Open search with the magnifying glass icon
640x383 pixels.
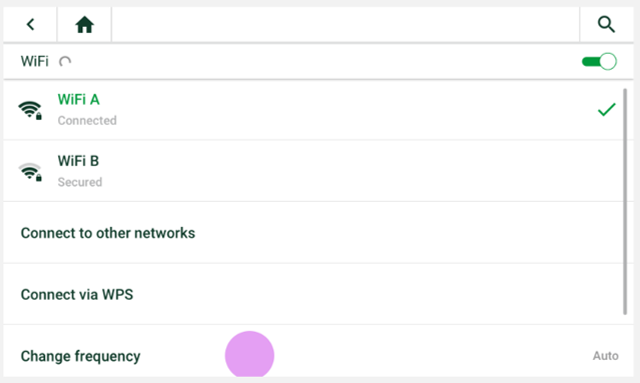pos(606,24)
